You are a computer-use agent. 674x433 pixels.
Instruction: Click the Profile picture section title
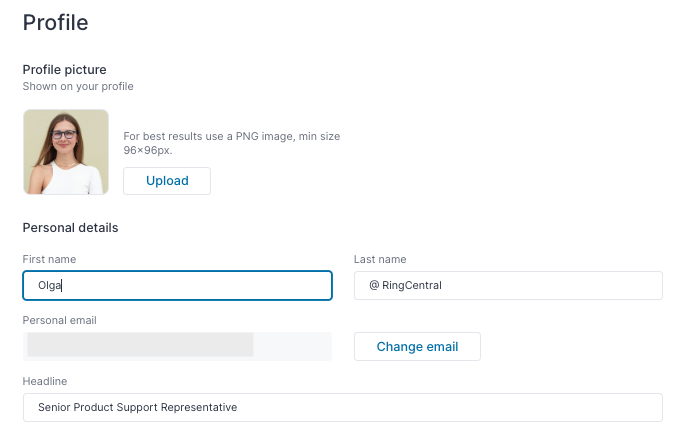64,70
